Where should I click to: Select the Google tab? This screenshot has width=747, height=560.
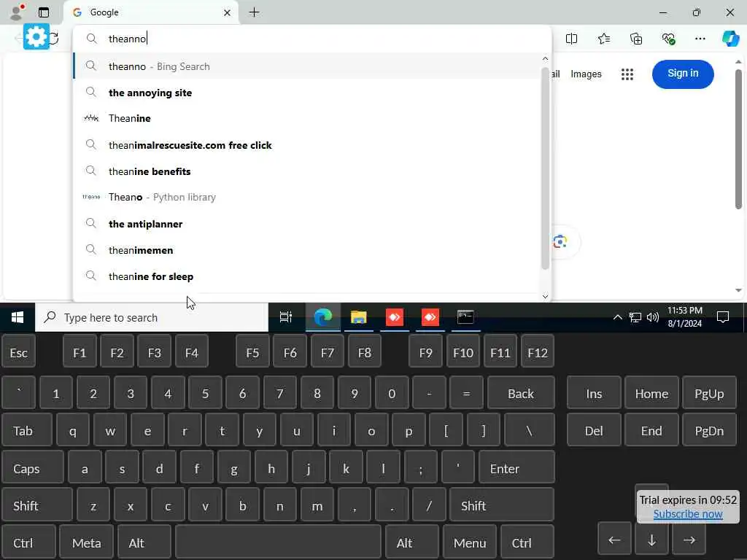click(x=151, y=12)
